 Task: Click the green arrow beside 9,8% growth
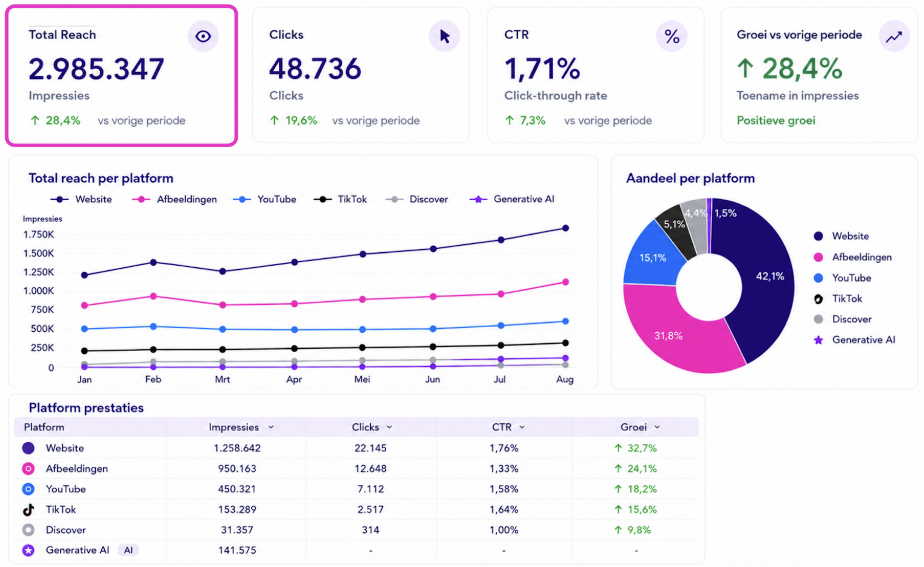[618, 530]
